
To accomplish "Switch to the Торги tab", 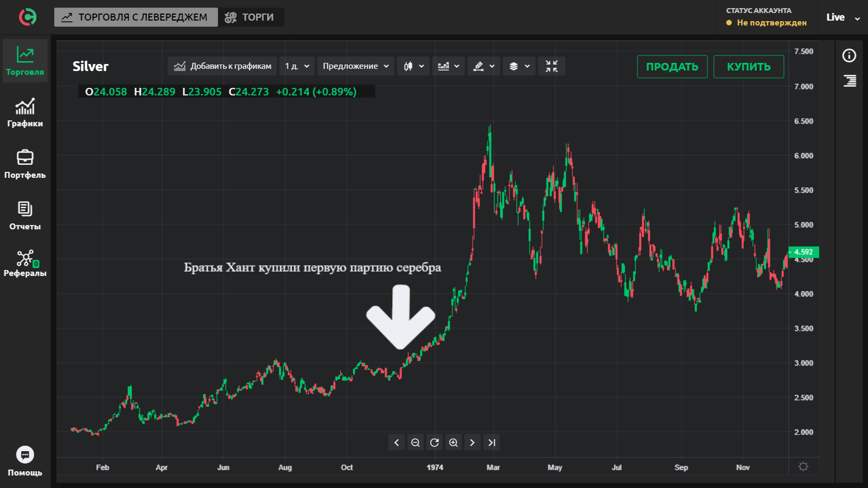I will click(251, 17).
